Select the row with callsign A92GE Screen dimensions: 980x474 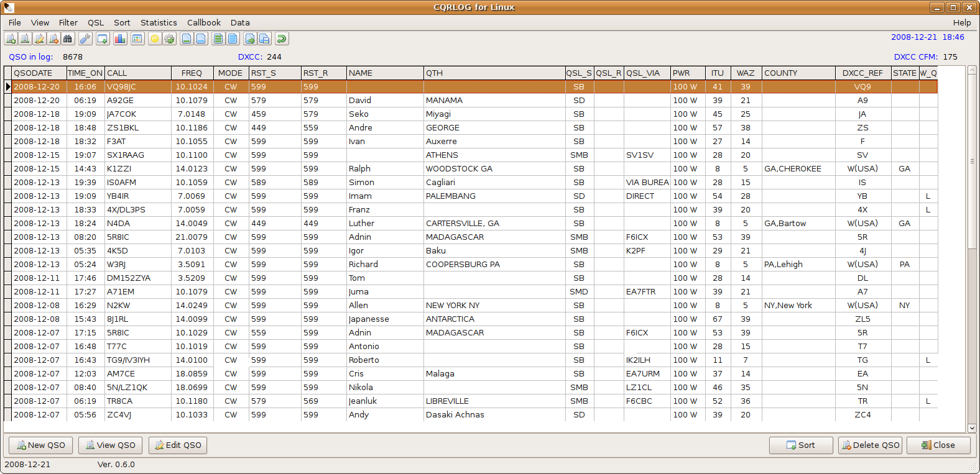tap(474, 101)
